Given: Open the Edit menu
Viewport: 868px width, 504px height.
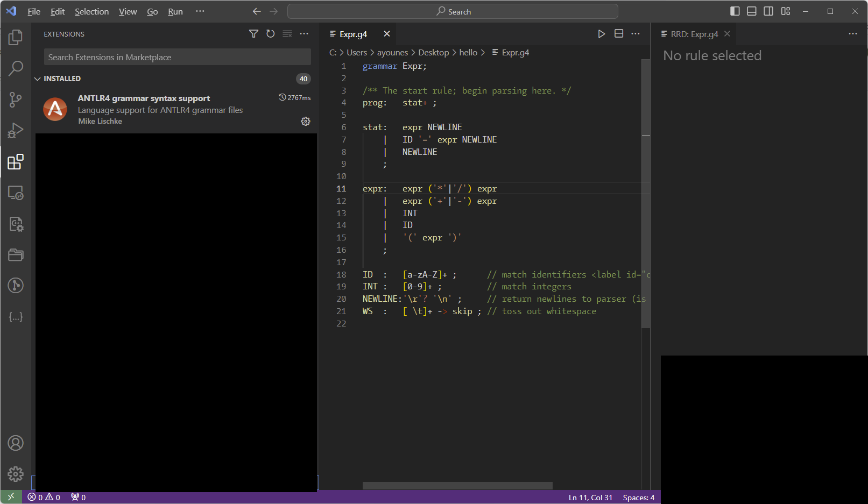Looking at the screenshot, I should click(x=58, y=11).
